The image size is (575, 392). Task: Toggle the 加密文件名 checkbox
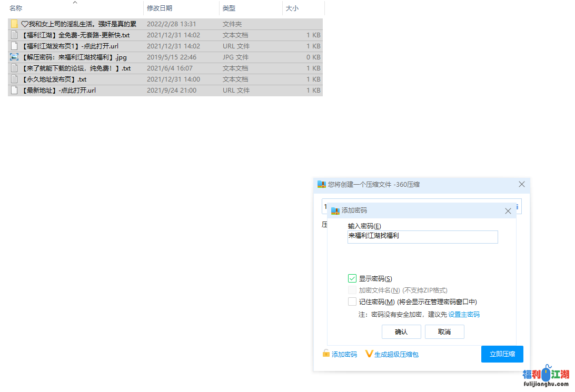pyautogui.click(x=352, y=290)
